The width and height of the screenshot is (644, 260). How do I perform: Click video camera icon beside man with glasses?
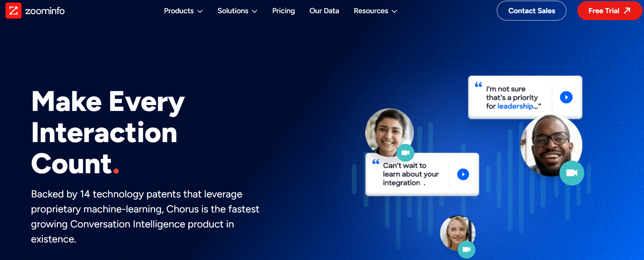[x=572, y=173]
